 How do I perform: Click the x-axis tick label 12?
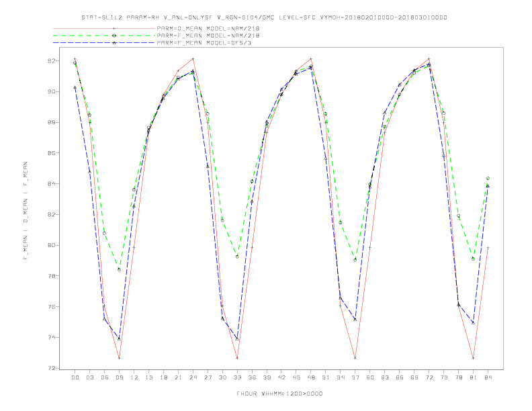[x=134, y=377]
